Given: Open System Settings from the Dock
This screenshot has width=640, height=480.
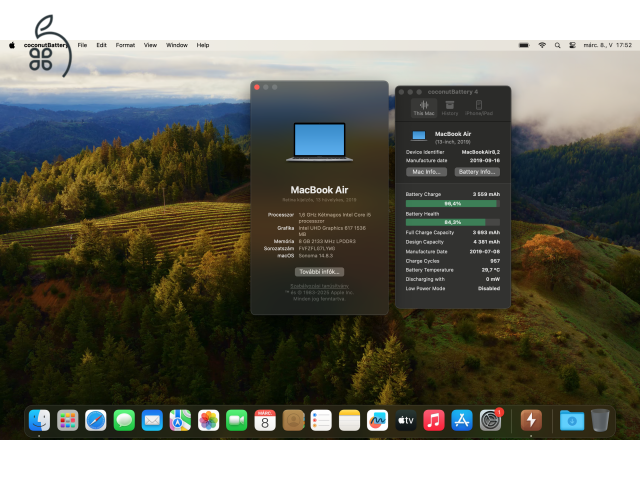Looking at the screenshot, I should click(490, 421).
